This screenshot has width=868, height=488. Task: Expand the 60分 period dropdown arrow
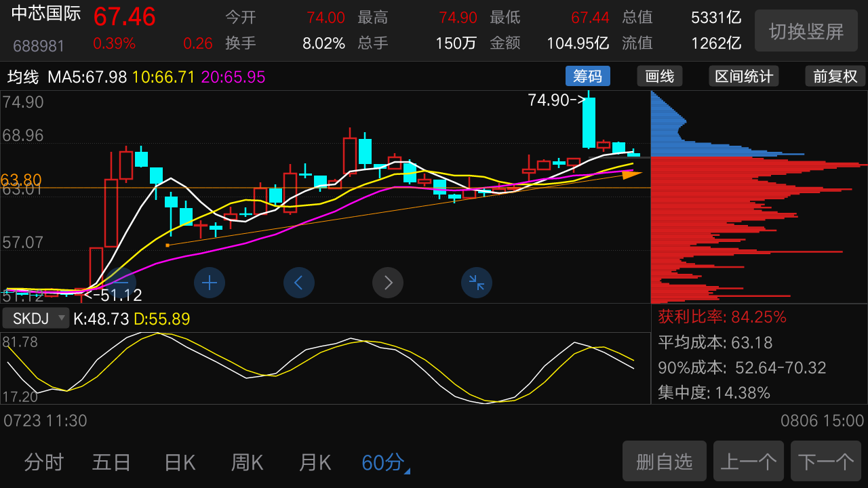[407, 468]
